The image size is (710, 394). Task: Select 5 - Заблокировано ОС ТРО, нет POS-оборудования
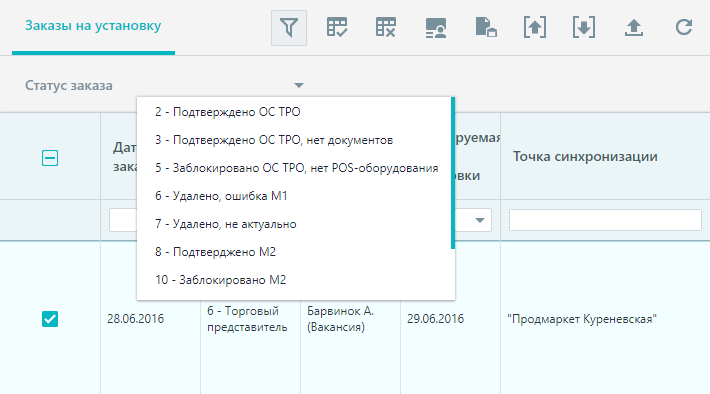297,168
